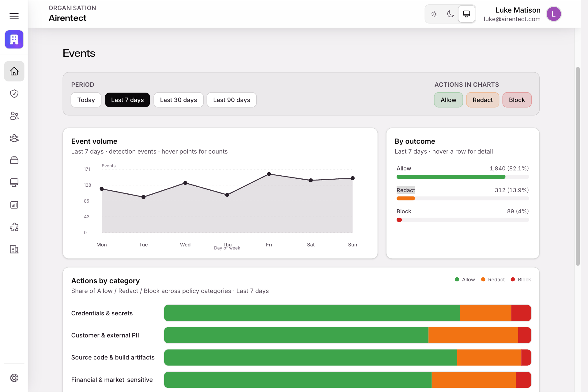
Task: Open the bar chart reports icon
Action: pyautogui.click(x=14, y=205)
